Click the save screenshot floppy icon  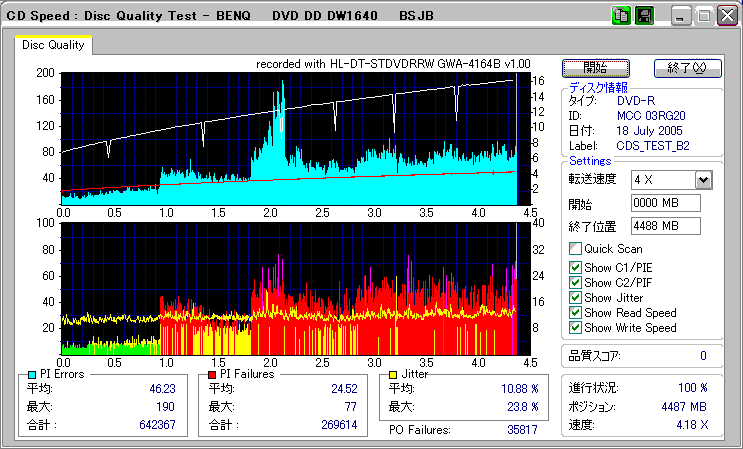644,16
